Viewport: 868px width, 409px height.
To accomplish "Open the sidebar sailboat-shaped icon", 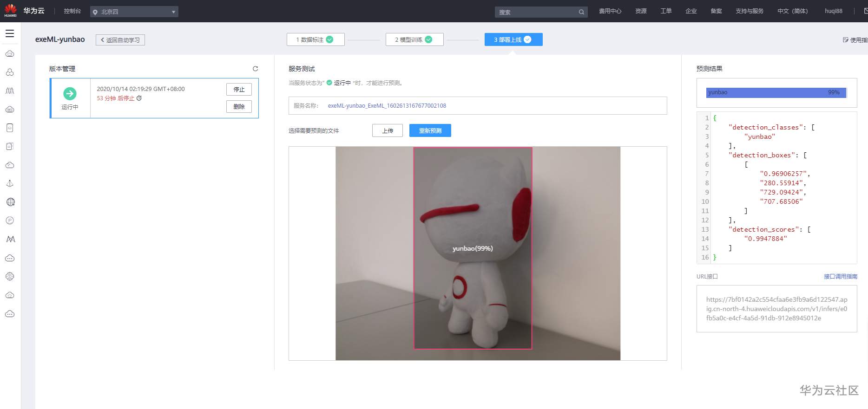I will coord(10,183).
